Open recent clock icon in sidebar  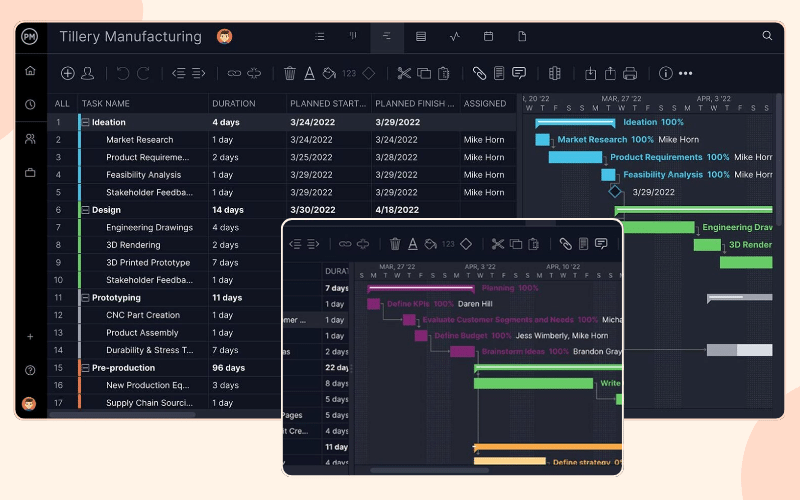click(30, 105)
